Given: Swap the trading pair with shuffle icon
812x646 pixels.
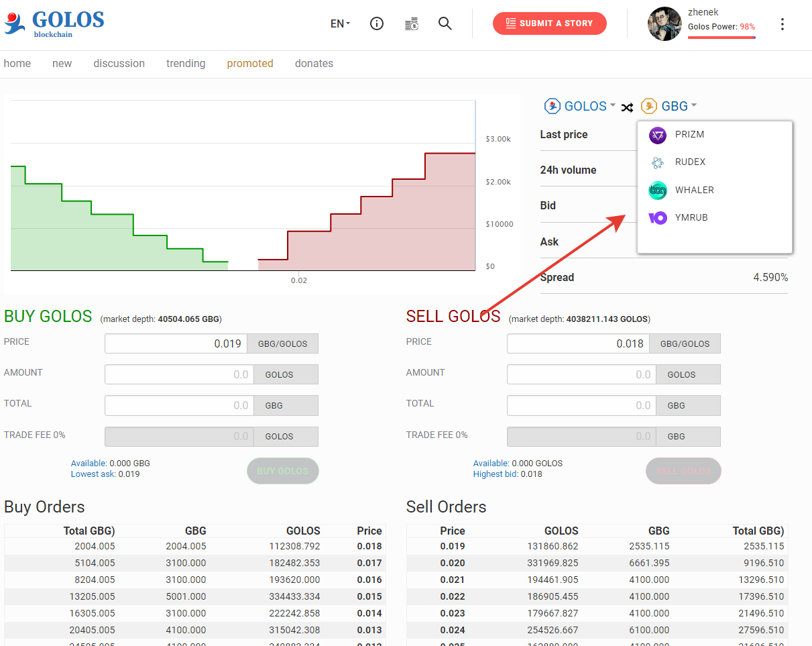Looking at the screenshot, I should tap(627, 107).
